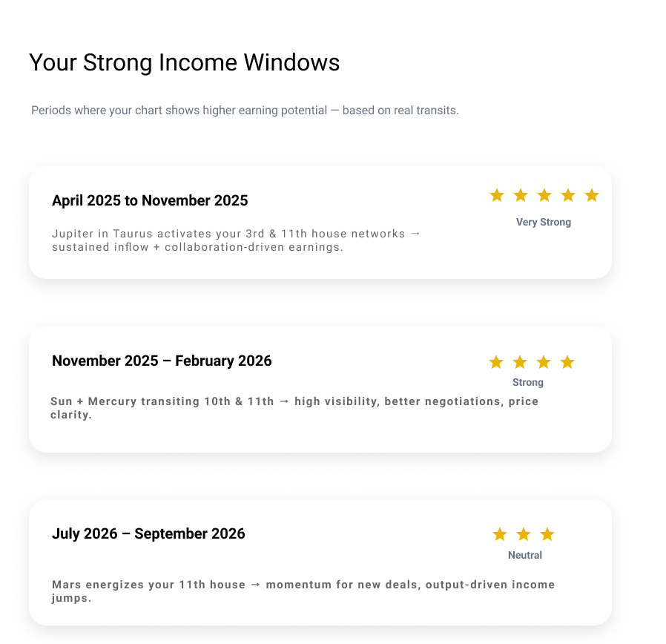The width and height of the screenshot is (666, 644).
Task: Click the first star above the Neutral label
Action: (x=500, y=534)
